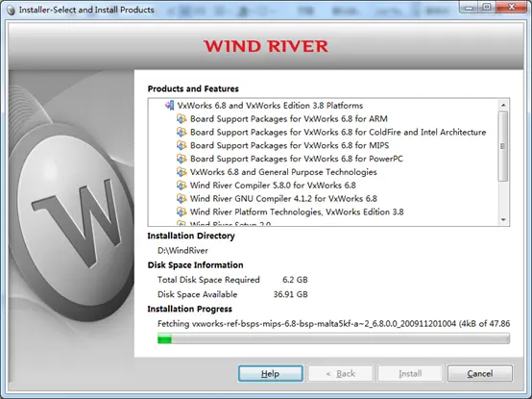The image size is (532, 399).
Task: Select Board Support Packages for VxWorks 6.8 for ARM
Action: [x=289, y=119]
